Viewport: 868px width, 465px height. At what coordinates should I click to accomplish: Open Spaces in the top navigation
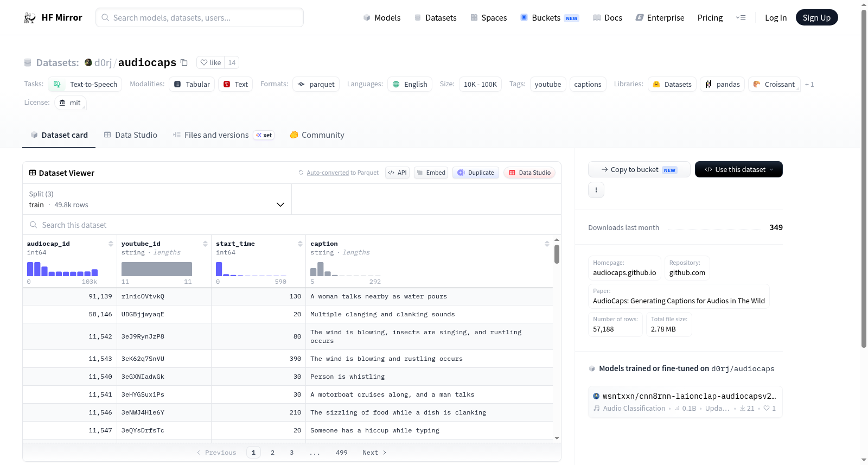coord(489,17)
